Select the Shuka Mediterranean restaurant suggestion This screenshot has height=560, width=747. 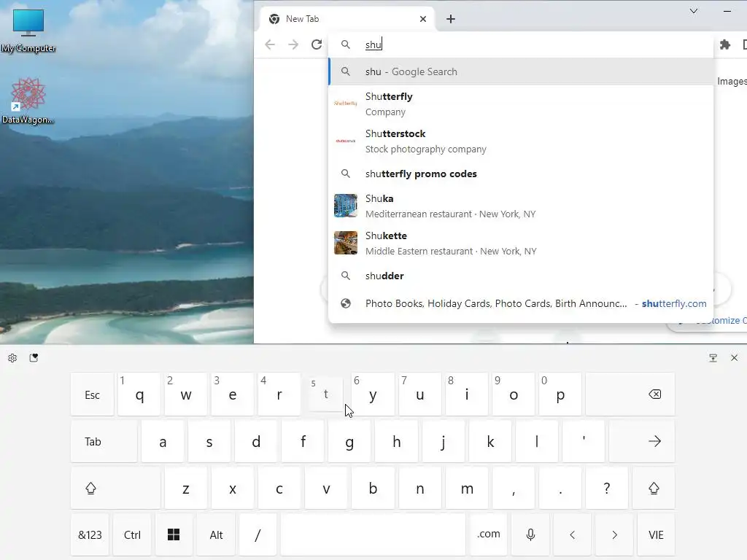pyautogui.click(x=521, y=206)
